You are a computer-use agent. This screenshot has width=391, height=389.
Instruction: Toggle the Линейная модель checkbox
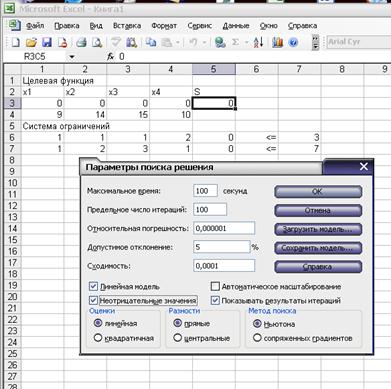point(93,286)
